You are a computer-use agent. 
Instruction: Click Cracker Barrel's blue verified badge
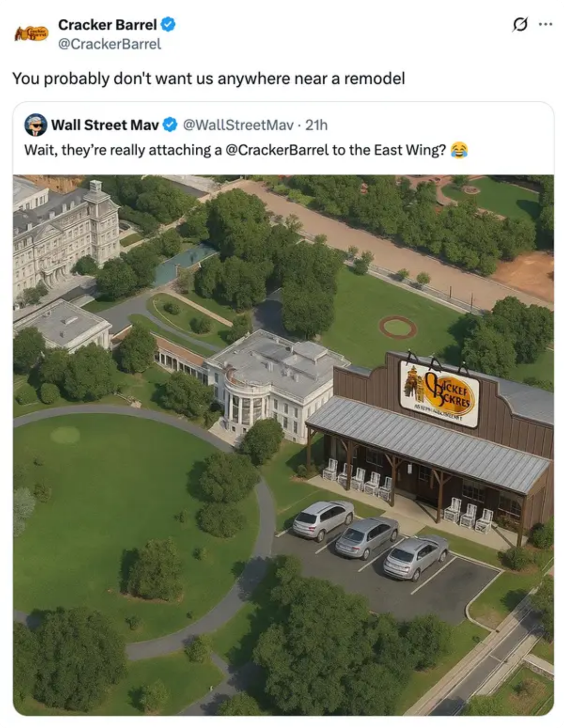click(168, 24)
